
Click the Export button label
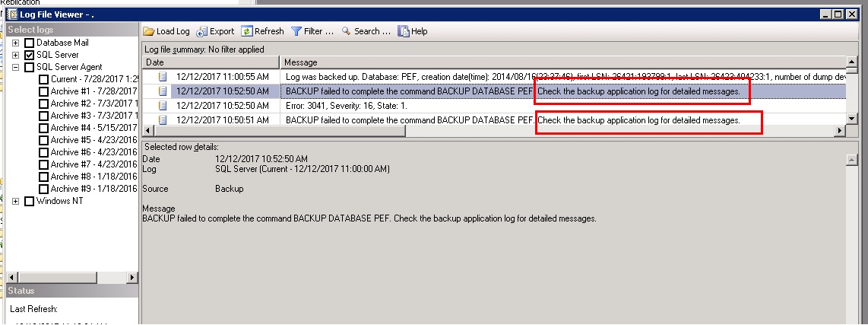click(x=222, y=32)
